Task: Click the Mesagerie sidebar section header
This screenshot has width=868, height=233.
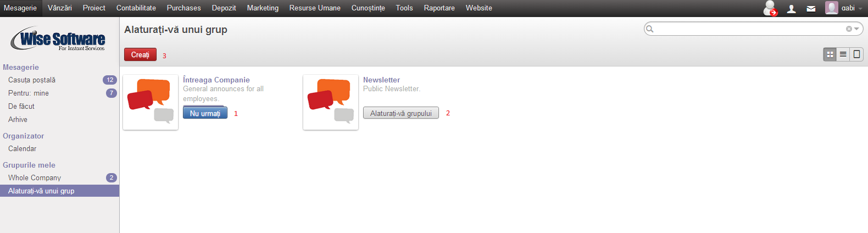Action: point(21,67)
